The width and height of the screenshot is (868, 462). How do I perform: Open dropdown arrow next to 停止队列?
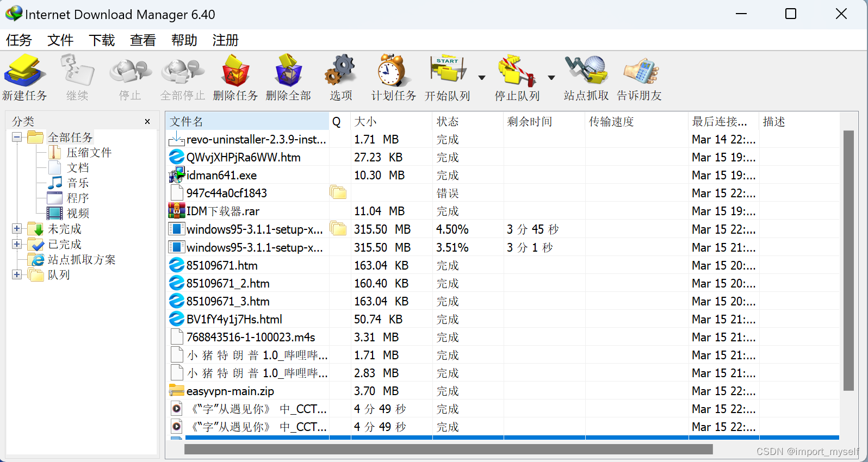pyautogui.click(x=551, y=78)
